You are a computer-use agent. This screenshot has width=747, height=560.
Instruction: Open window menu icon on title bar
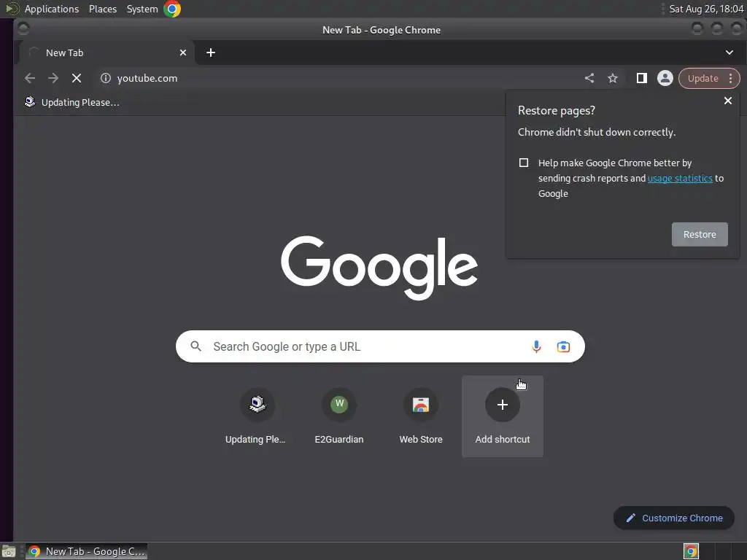coord(23,29)
